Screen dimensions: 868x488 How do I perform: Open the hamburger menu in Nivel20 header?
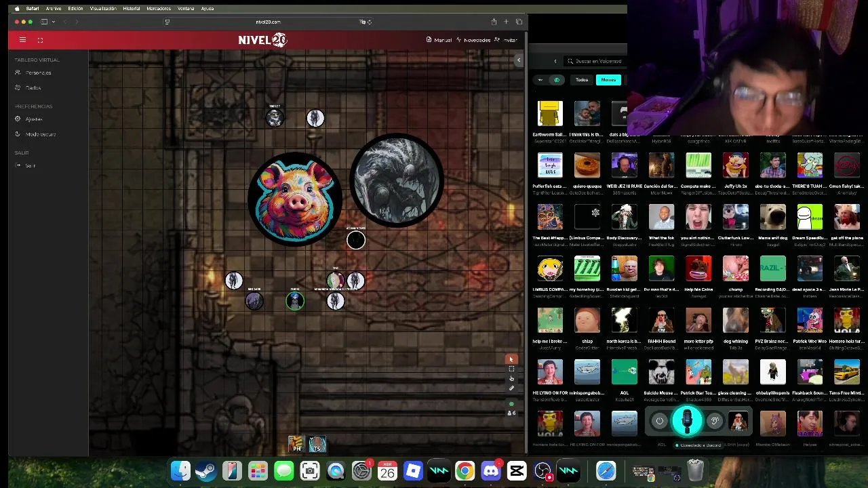22,40
